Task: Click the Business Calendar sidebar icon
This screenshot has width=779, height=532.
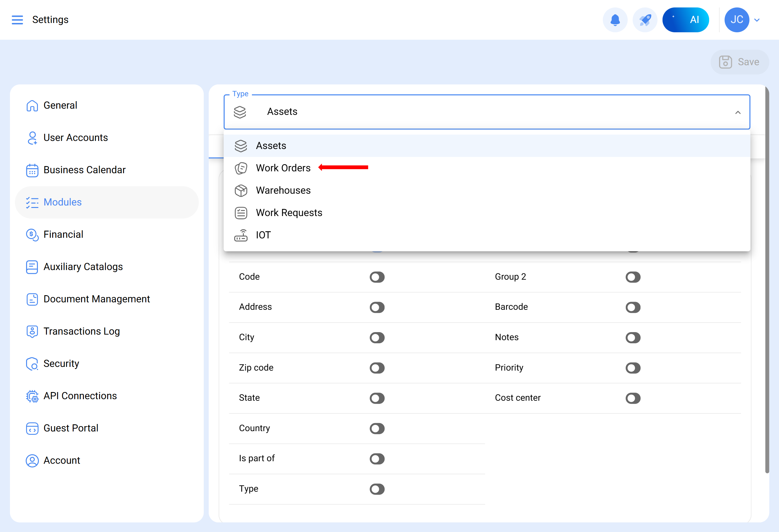Action: coord(32,170)
